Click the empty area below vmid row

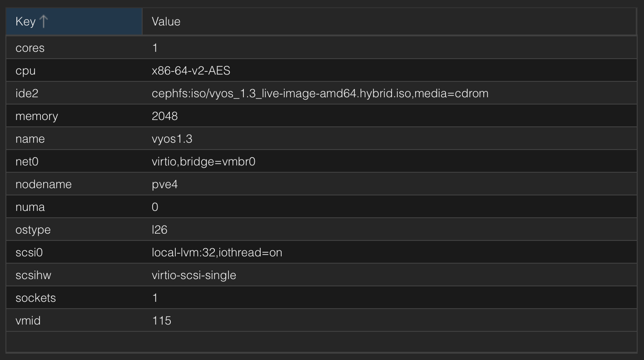pyautogui.click(x=318, y=342)
